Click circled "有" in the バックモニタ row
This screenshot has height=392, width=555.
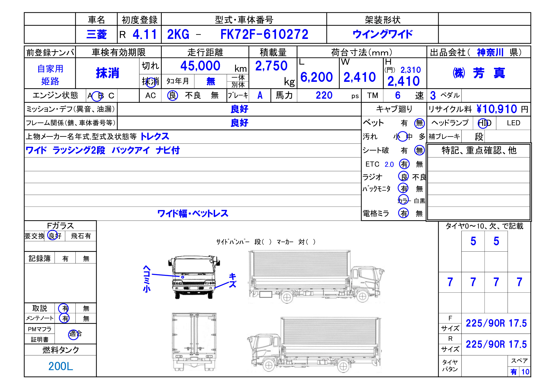click(404, 188)
